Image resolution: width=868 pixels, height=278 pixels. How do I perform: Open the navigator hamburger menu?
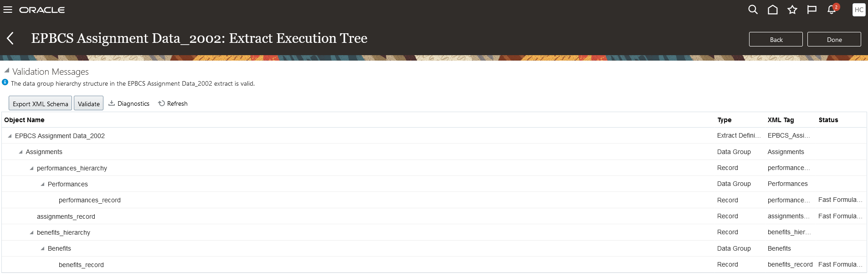pyautogui.click(x=8, y=9)
